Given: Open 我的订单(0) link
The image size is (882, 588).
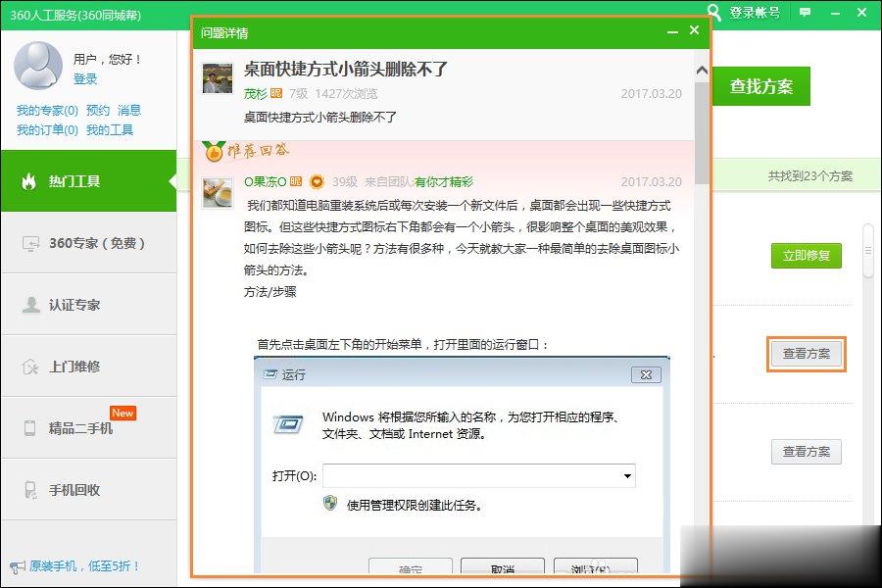Looking at the screenshot, I should pyautogui.click(x=47, y=130).
